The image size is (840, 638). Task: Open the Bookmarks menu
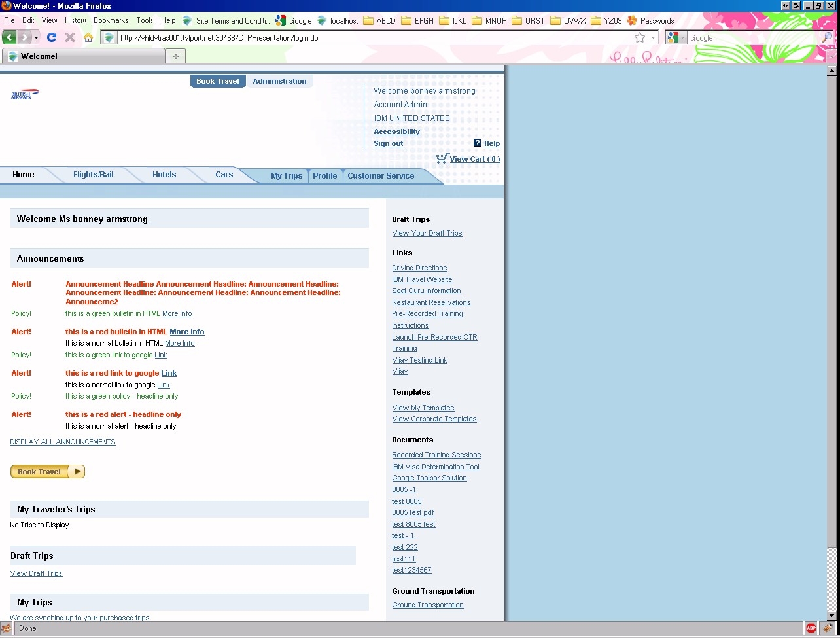pos(111,20)
